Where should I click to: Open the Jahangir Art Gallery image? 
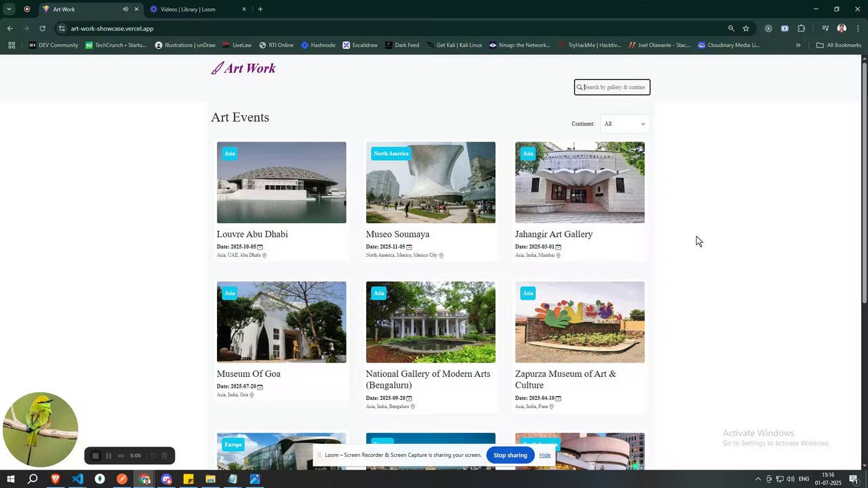pos(580,182)
